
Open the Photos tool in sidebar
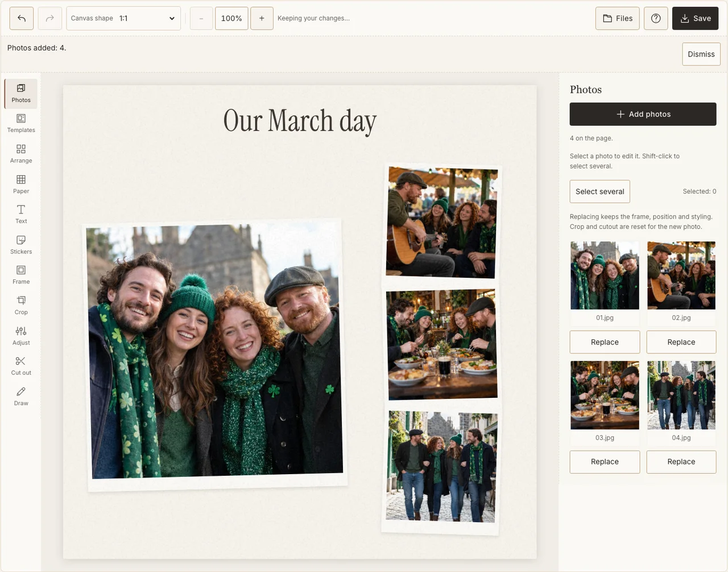coord(21,93)
